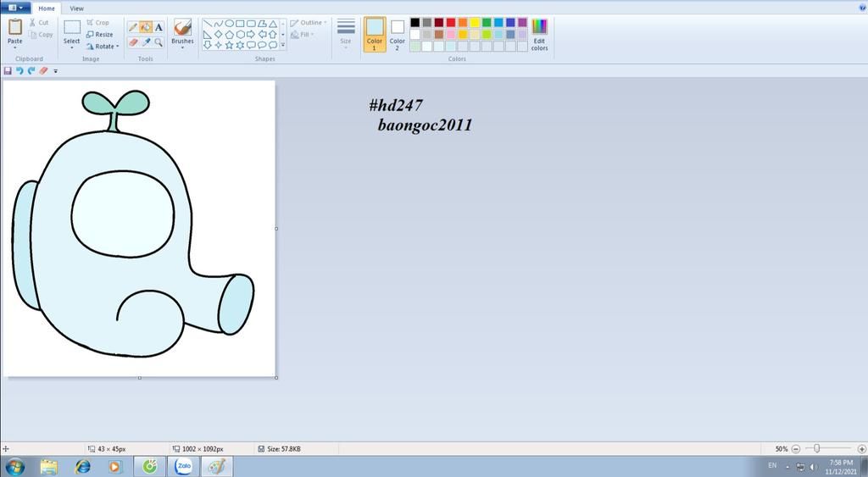
Task: Expand the Shapes gallery more arrow
Action: click(x=283, y=45)
